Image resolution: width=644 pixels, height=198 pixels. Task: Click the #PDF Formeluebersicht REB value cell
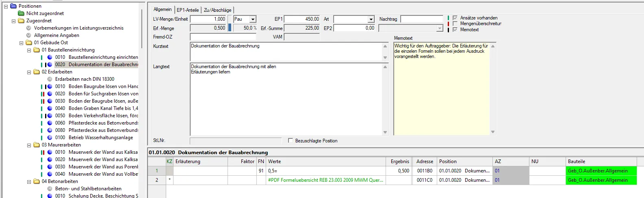click(x=325, y=180)
